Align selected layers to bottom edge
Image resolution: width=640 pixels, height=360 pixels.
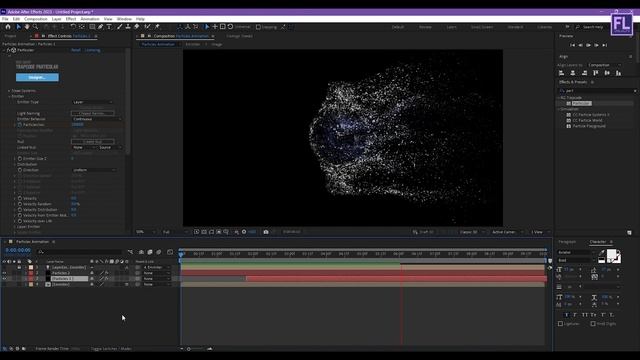618,73
